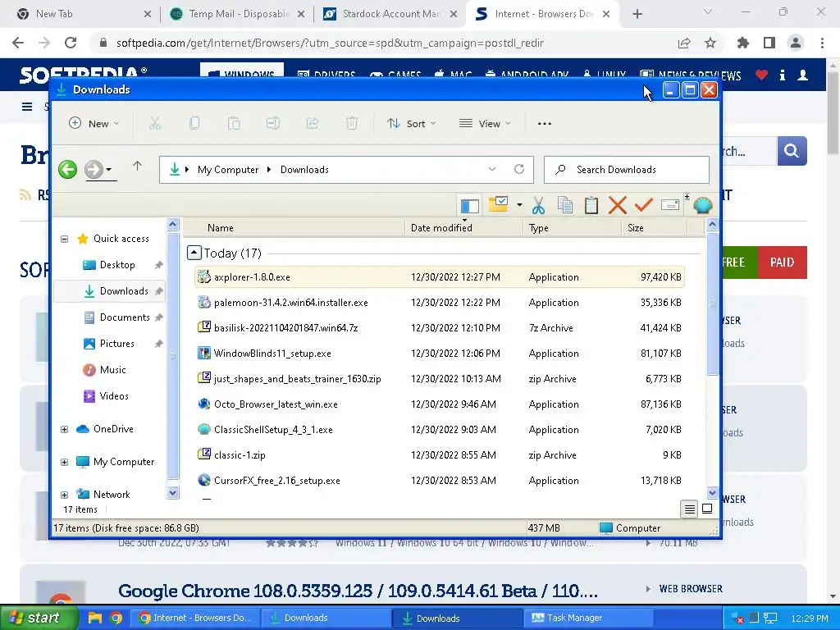Image resolution: width=840 pixels, height=630 pixels.
Task: Switch to New Tab browser tab
Action: click(83, 14)
